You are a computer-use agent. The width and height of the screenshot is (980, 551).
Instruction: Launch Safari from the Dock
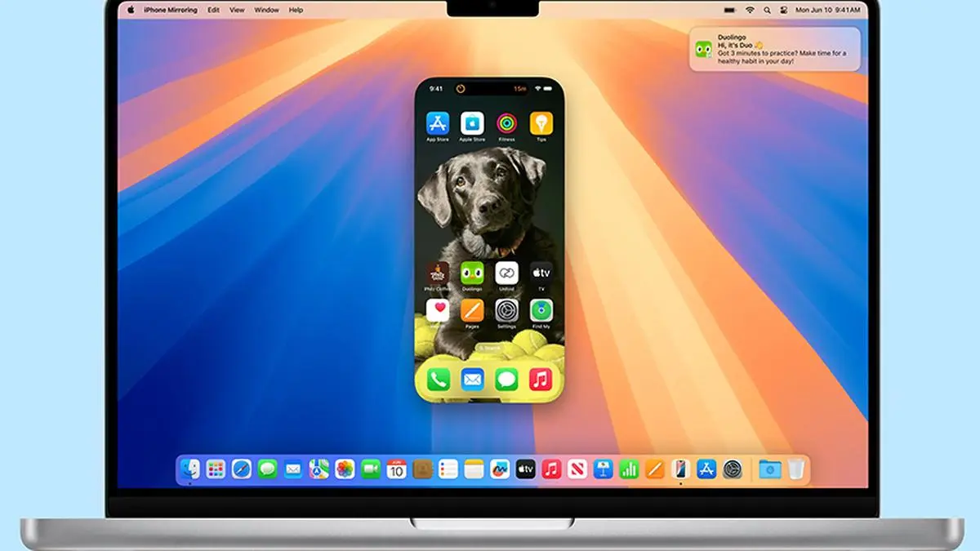pos(242,469)
